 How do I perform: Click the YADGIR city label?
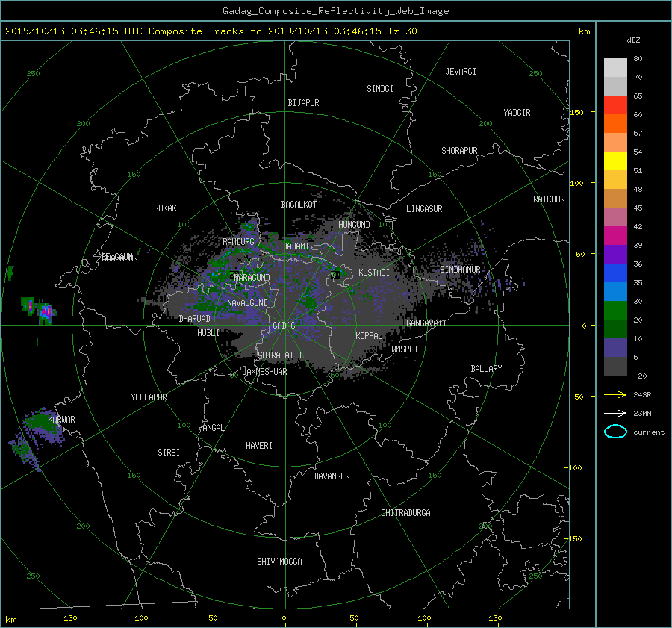(517, 113)
